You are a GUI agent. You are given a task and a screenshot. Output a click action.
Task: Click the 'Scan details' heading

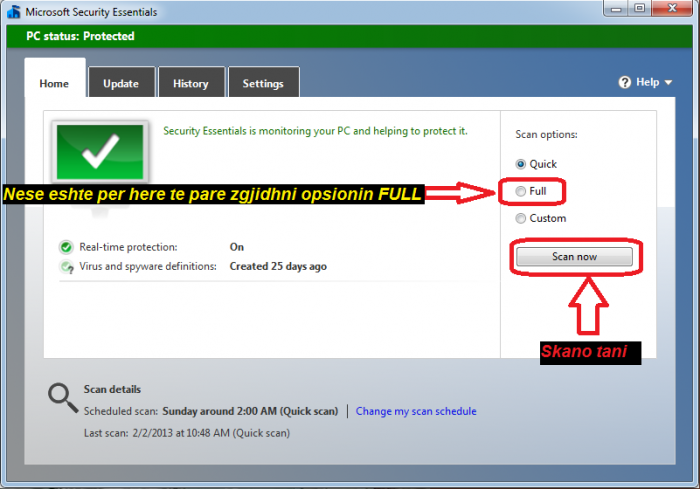112,389
